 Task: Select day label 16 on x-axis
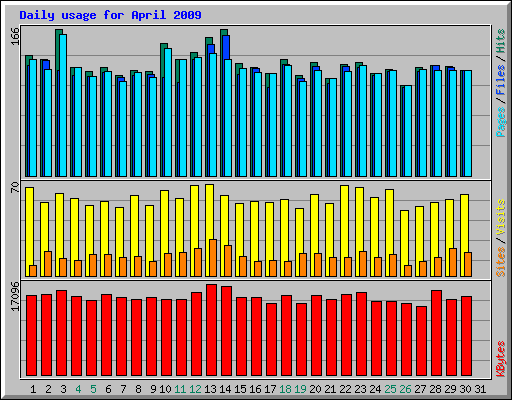pyautogui.click(x=255, y=389)
